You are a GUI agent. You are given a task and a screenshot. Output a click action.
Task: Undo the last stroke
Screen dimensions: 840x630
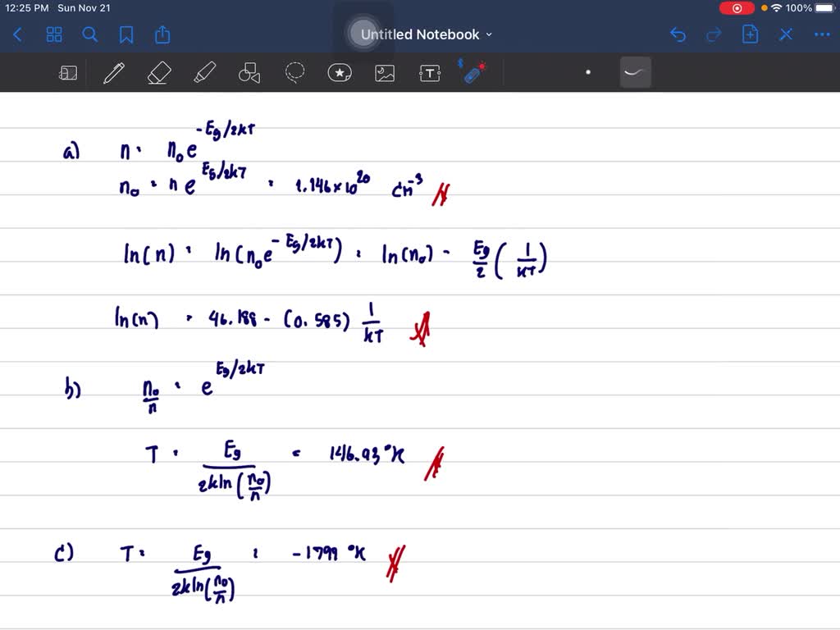pos(678,34)
